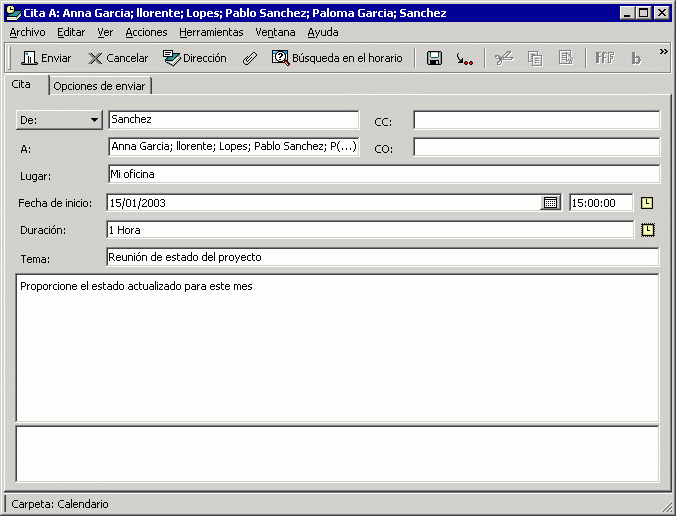The width and height of the screenshot is (676, 516).
Task: Click the clock icon beside start time
Action: click(x=647, y=203)
